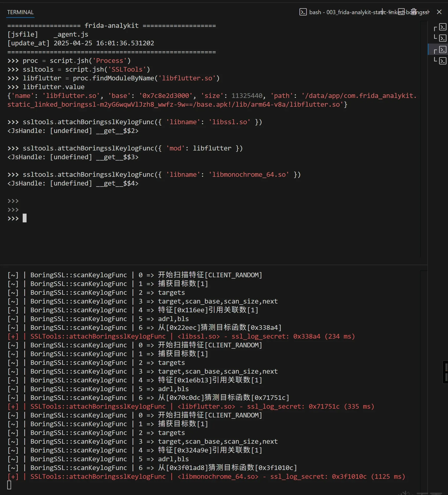This screenshot has height=495, width=448.
Task: Click the 'frida-analykit' banner header line
Action: click(x=112, y=26)
